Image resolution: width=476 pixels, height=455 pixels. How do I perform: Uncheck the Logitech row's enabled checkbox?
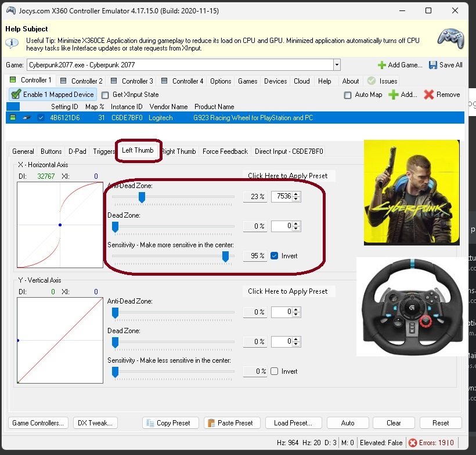(x=41, y=117)
